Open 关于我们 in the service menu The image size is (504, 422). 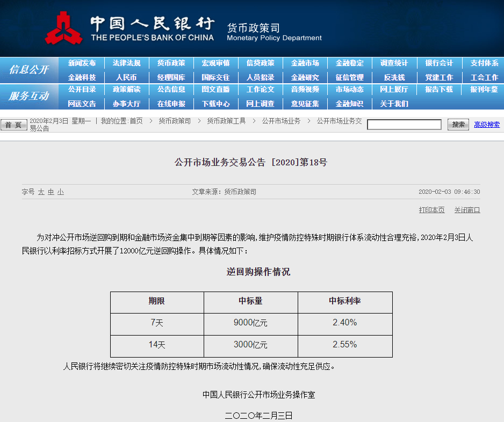pos(394,104)
